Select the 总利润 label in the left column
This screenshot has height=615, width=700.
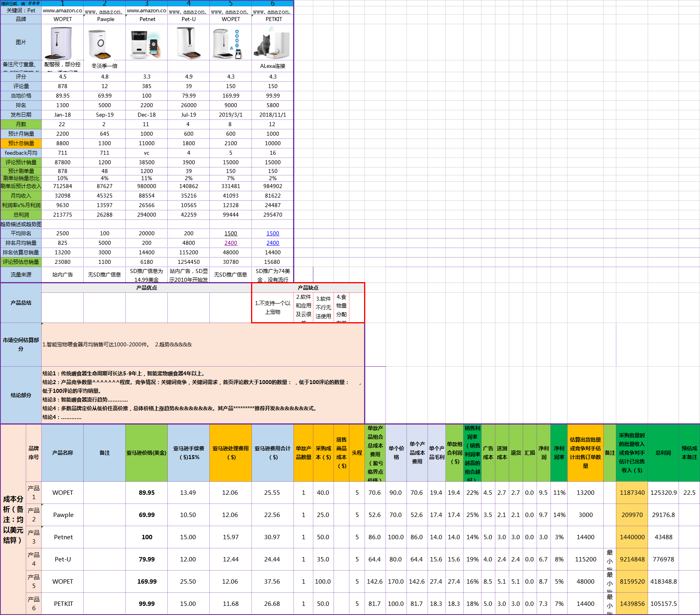pyautogui.click(x=21, y=215)
